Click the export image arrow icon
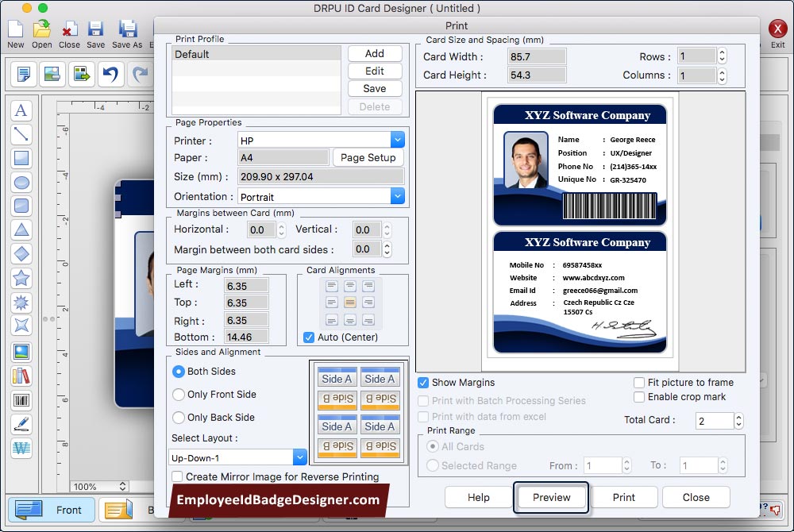The width and height of the screenshot is (794, 532). point(82,74)
